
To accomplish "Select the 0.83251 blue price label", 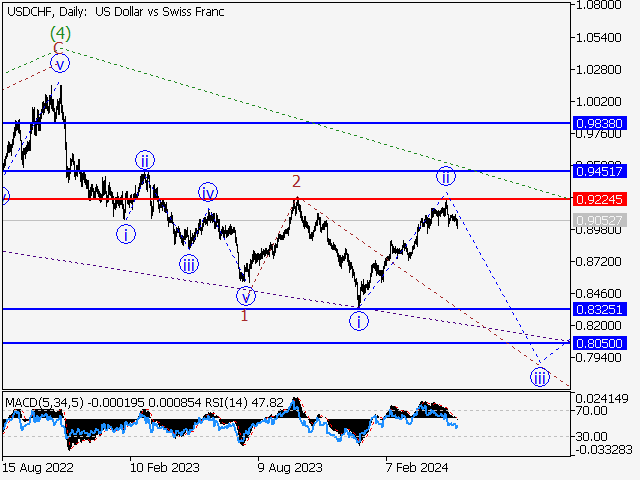I will [x=600, y=309].
